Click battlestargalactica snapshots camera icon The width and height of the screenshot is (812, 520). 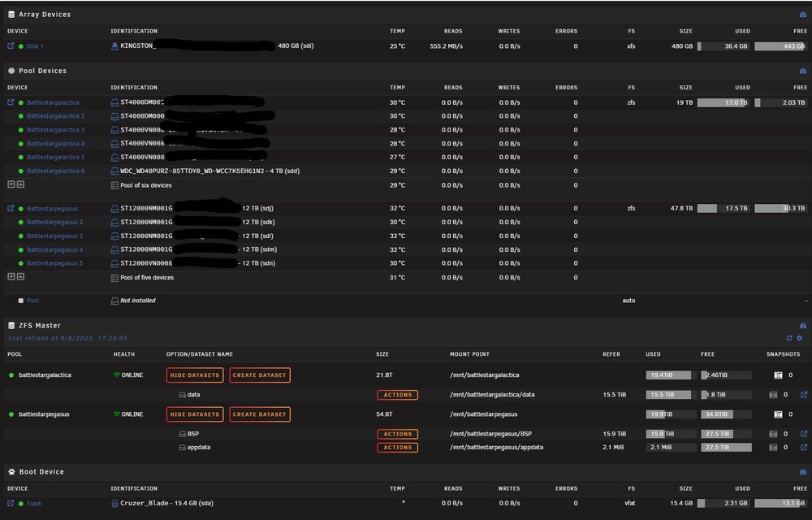(x=778, y=375)
